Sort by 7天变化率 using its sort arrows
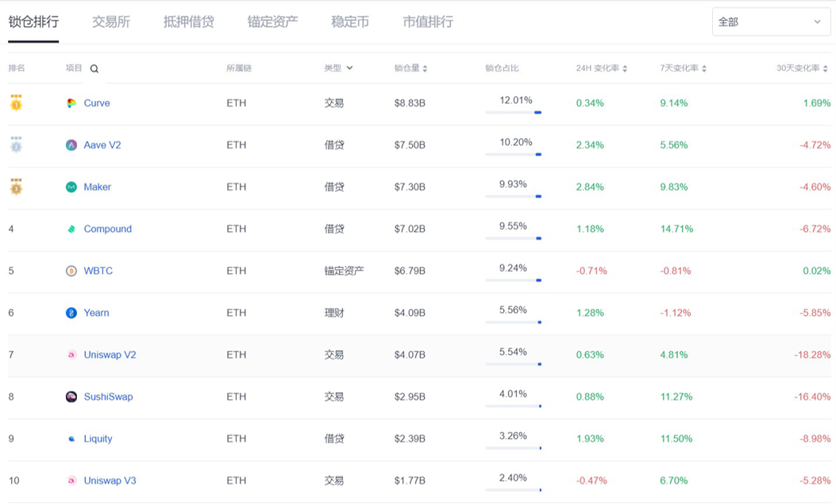This screenshot has height=504, width=836. pos(704,69)
